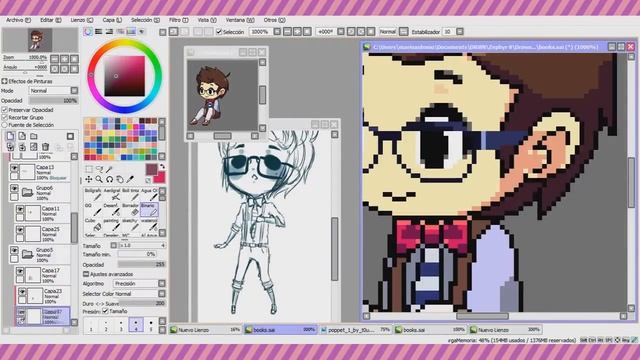Toggle Presión Tamaño checkbox
This screenshot has height=360, width=640.
point(105,311)
